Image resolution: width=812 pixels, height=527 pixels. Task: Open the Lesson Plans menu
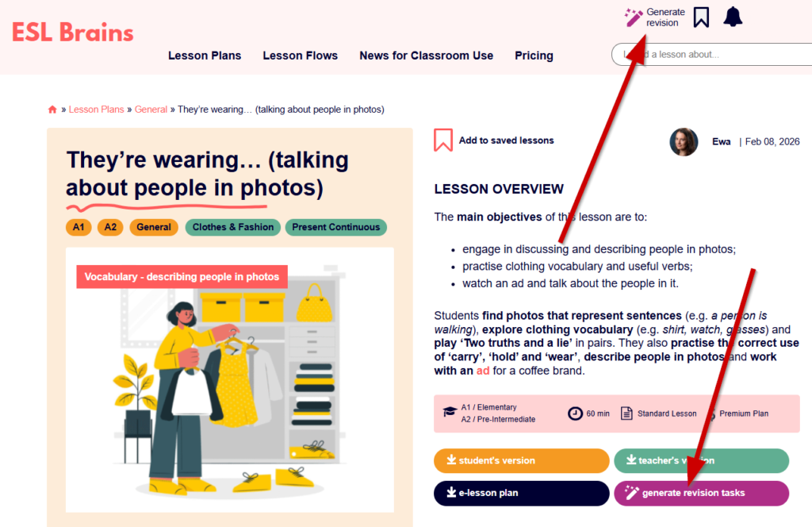click(205, 56)
